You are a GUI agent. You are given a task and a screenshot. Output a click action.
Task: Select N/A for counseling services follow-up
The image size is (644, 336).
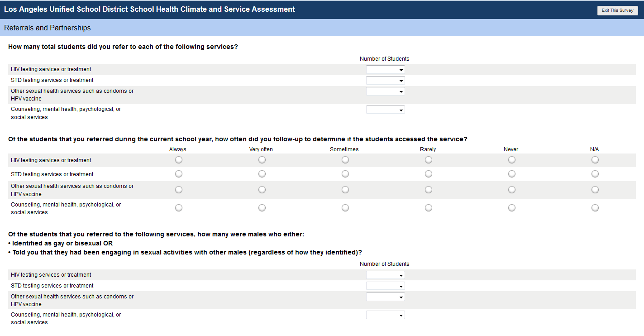point(595,208)
